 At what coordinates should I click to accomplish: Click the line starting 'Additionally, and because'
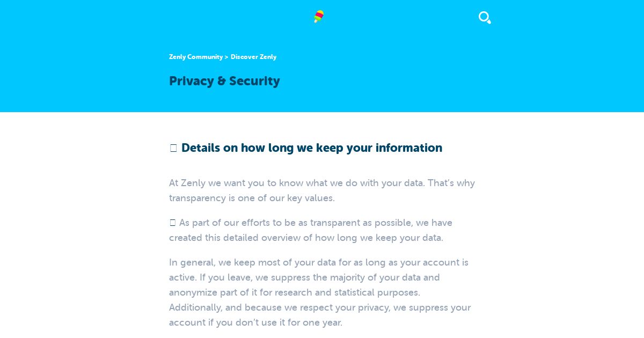[320, 307]
